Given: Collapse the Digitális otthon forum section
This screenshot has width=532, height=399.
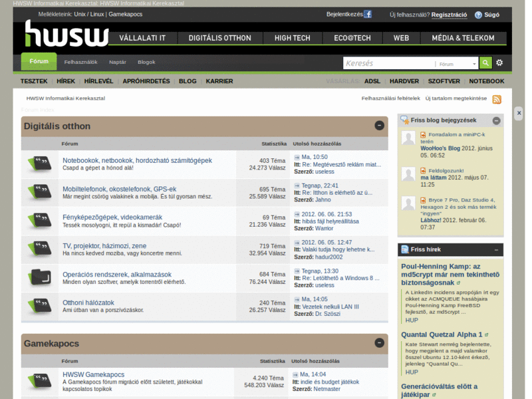Looking at the screenshot, I should point(378,126).
